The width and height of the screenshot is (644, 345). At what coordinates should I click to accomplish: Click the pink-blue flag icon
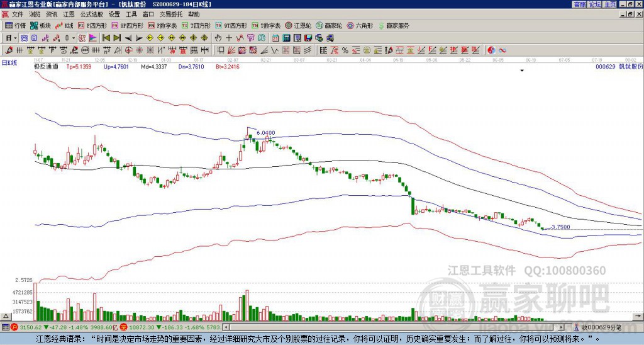point(93,38)
